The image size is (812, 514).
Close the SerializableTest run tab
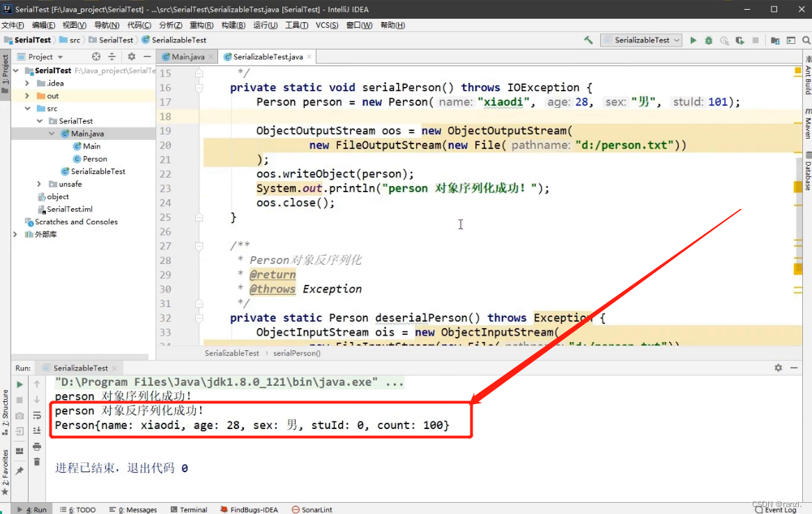(114, 368)
